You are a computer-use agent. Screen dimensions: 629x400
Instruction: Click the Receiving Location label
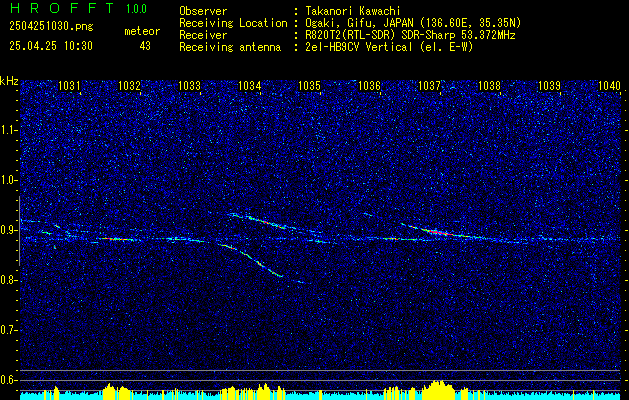[x=233, y=23]
